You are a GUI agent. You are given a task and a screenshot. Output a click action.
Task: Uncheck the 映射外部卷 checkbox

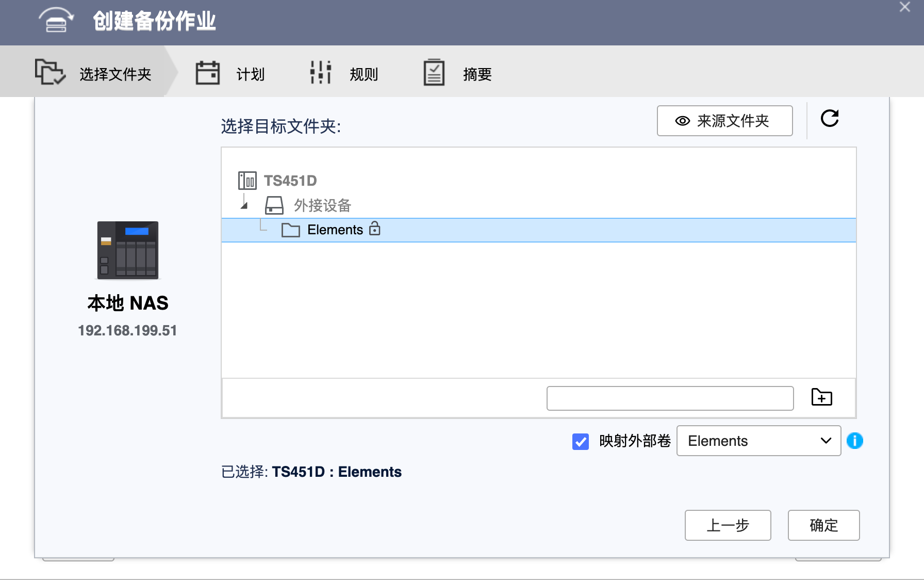pyautogui.click(x=581, y=442)
